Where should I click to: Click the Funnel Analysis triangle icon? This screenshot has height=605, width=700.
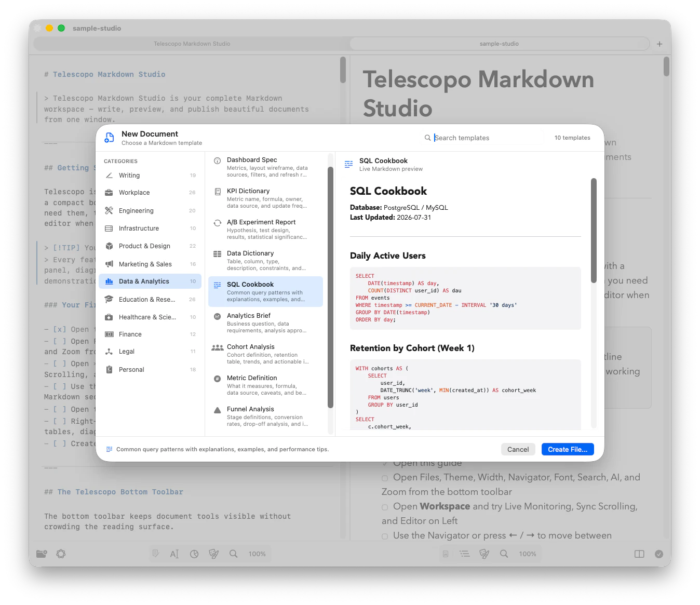218,410
